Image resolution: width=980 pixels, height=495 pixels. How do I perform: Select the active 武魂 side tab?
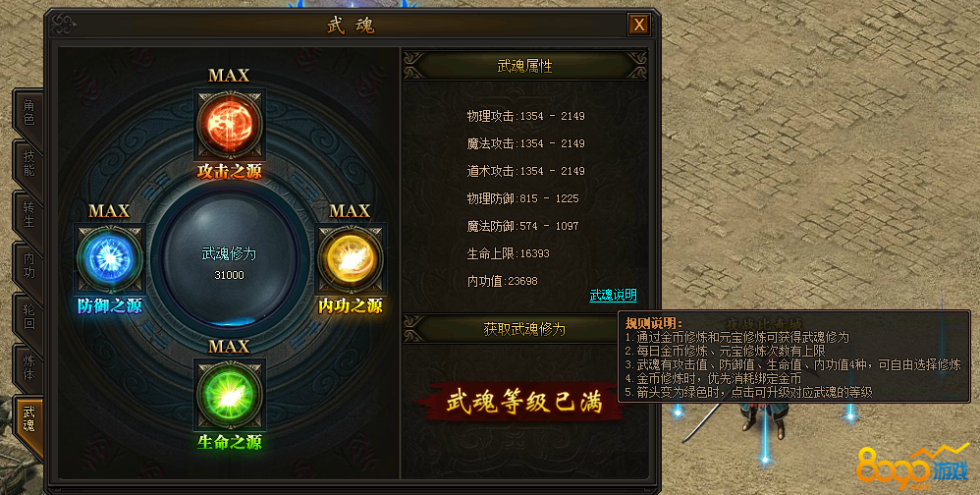coord(28,418)
